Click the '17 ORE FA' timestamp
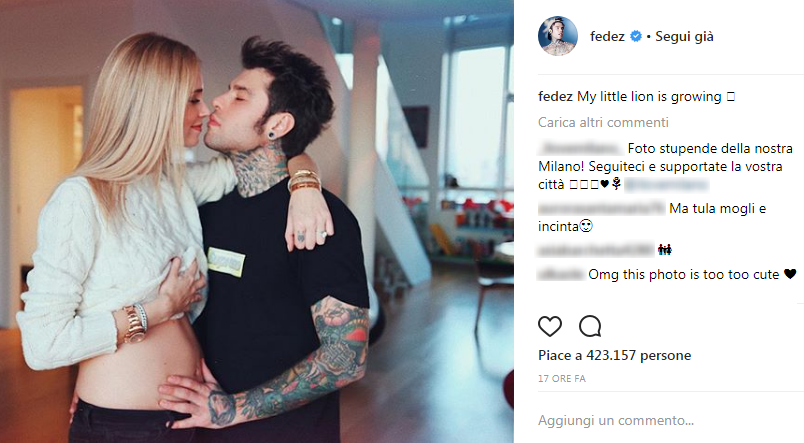 [x=561, y=378]
